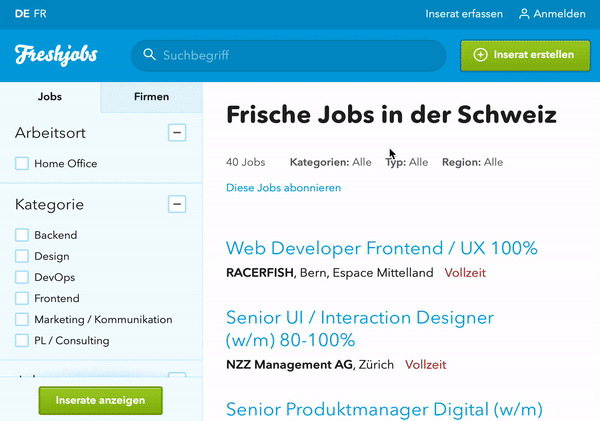The image size is (600, 421).
Task: Open Web Developer Frontend / UX job
Action: (382, 248)
